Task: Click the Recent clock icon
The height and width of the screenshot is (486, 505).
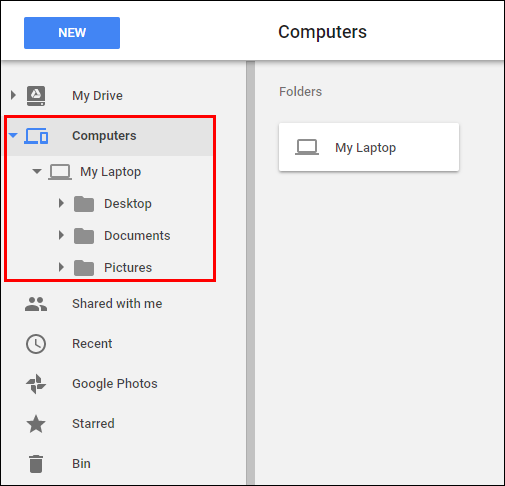Action: point(36,344)
